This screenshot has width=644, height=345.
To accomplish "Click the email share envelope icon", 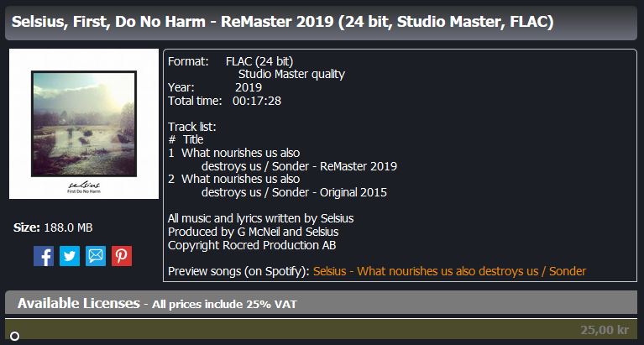I will point(96,256).
